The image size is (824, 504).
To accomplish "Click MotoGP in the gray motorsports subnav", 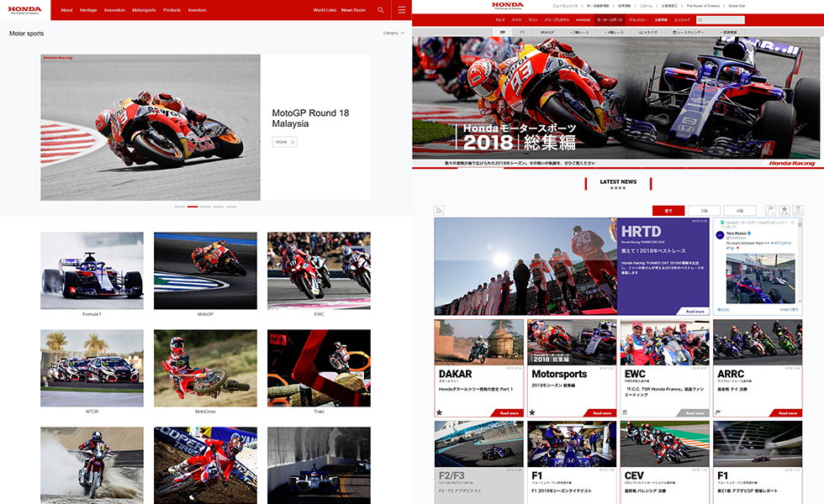I will click(547, 32).
